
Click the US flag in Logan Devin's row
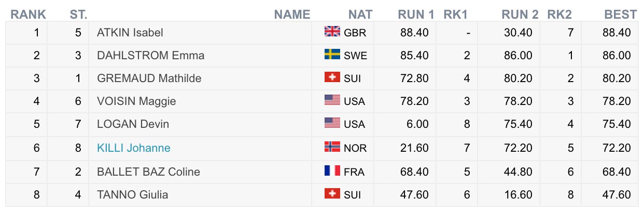(x=332, y=123)
